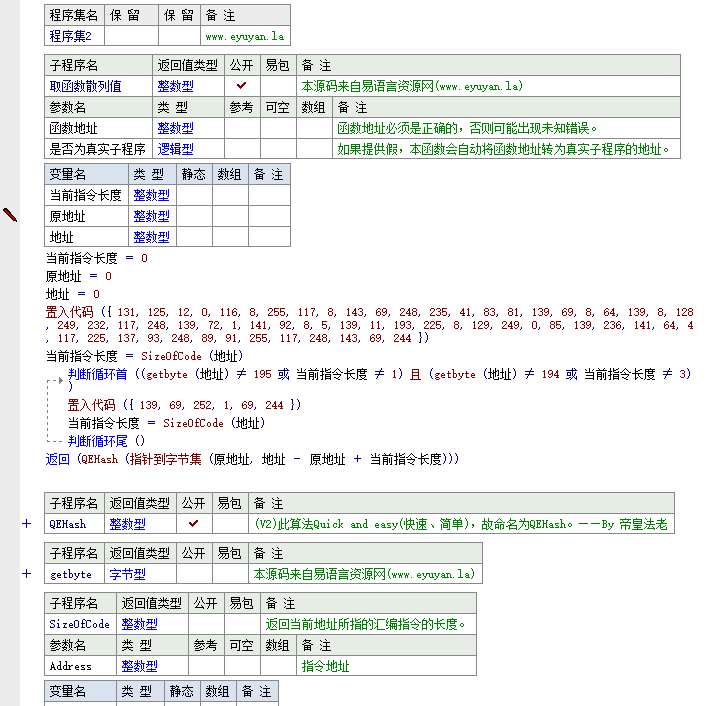708x706 pixels.
Task: Click the 函数地址必须是正确的 remark
Action: coord(467,128)
